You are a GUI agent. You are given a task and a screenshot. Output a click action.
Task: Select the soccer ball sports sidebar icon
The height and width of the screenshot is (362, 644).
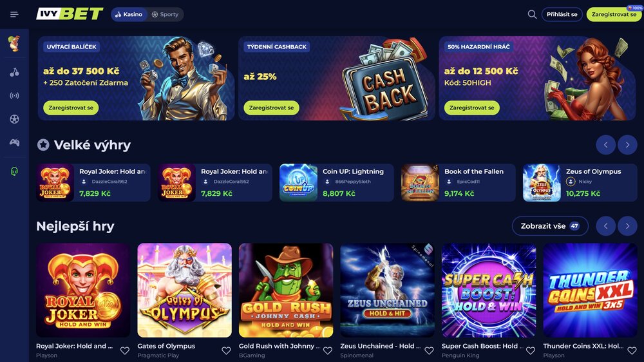click(x=14, y=119)
